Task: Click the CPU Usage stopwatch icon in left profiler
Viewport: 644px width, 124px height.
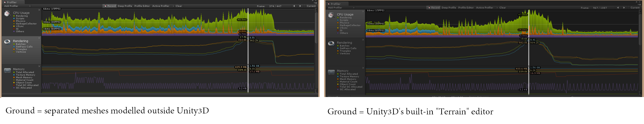Action: (7, 14)
